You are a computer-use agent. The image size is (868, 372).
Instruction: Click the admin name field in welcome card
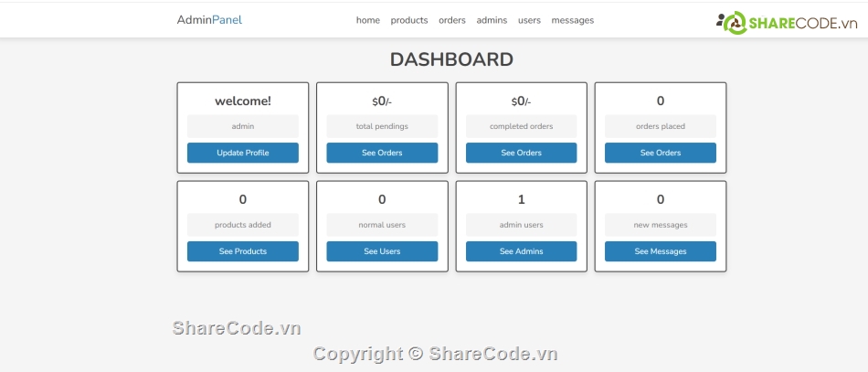pyautogui.click(x=243, y=126)
